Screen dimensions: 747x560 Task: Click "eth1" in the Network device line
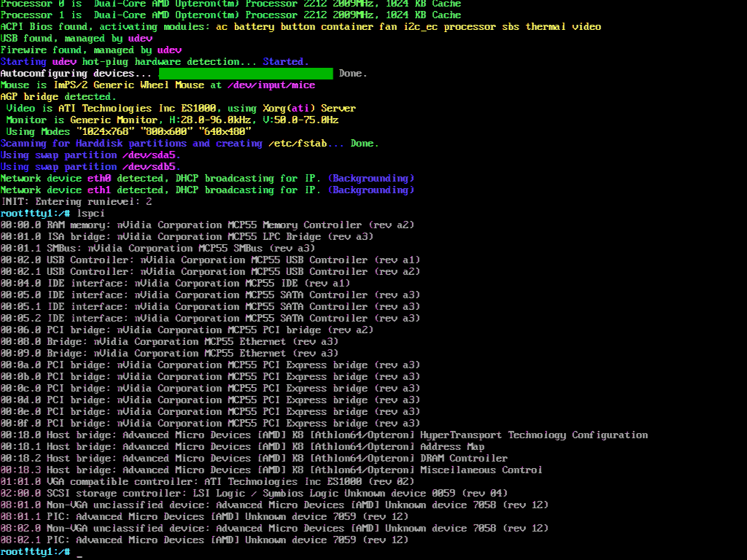pyautogui.click(x=99, y=190)
